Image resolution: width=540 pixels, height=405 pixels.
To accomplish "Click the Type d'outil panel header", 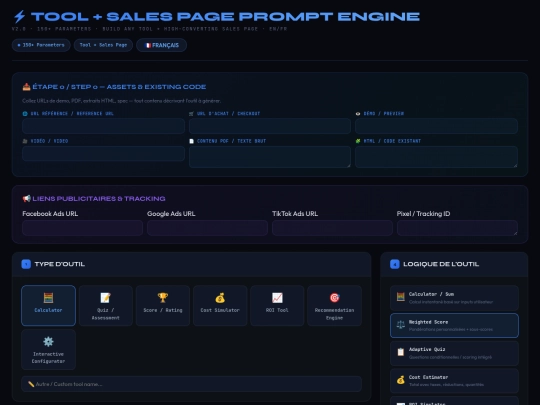I will pyautogui.click(x=191, y=264).
